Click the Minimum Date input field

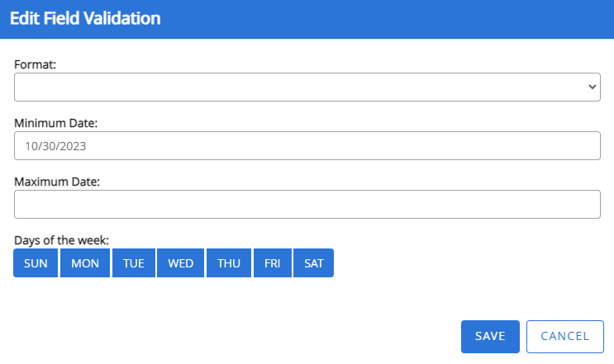click(307, 146)
